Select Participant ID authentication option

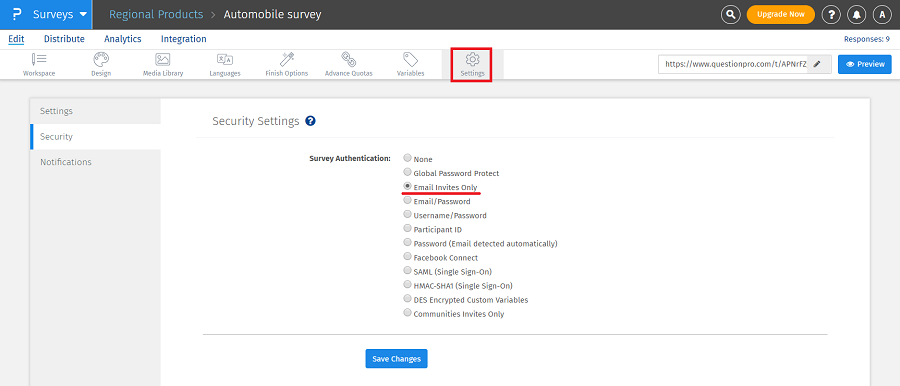pos(408,228)
